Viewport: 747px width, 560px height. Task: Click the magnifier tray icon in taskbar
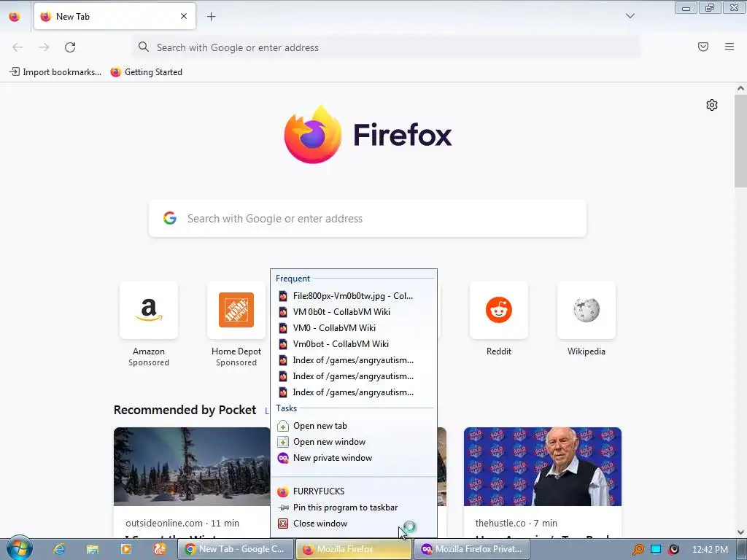click(x=638, y=550)
